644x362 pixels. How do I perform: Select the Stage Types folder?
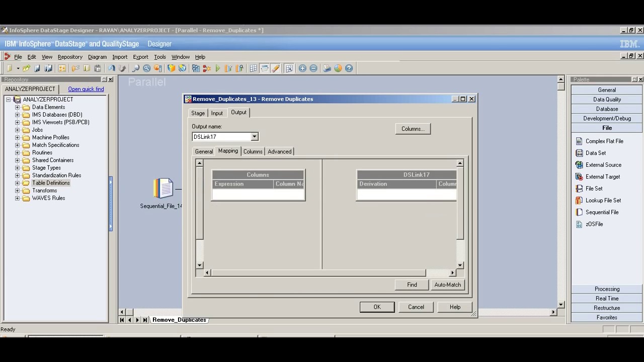pyautogui.click(x=46, y=168)
